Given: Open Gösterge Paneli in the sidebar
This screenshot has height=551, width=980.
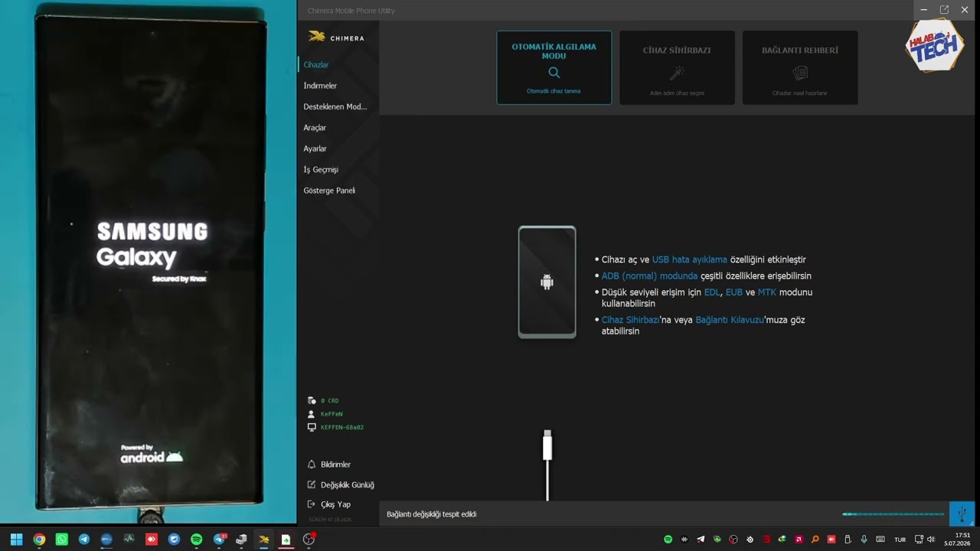Looking at the screenshot, I should pyautogui.click(x=329, y=191).
